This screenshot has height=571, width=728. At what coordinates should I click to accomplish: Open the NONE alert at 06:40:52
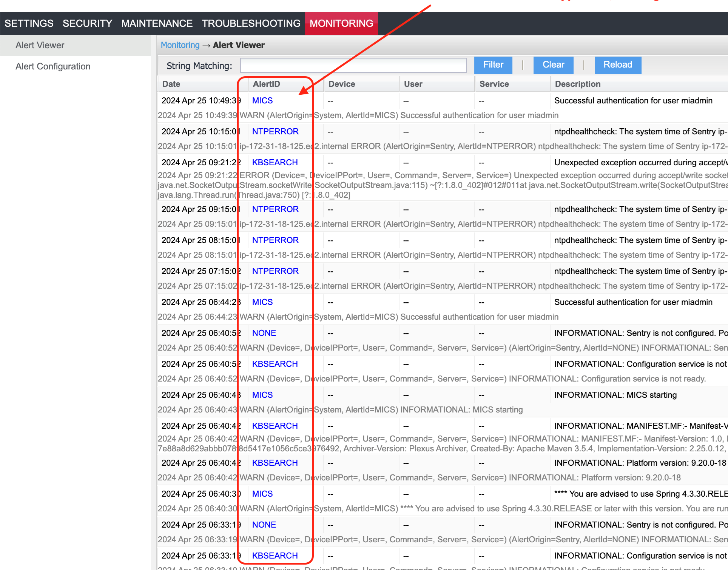(x=264, y=333)
